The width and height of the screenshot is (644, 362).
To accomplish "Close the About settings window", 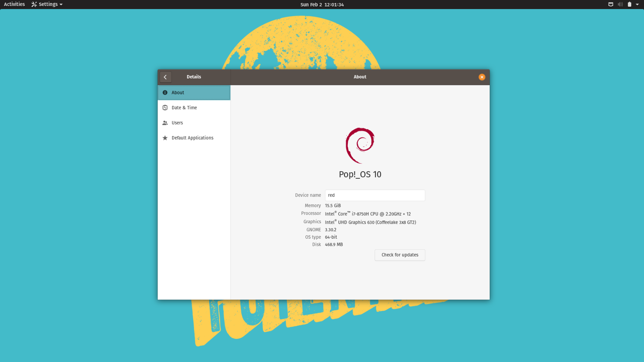I will pos(482,77).
